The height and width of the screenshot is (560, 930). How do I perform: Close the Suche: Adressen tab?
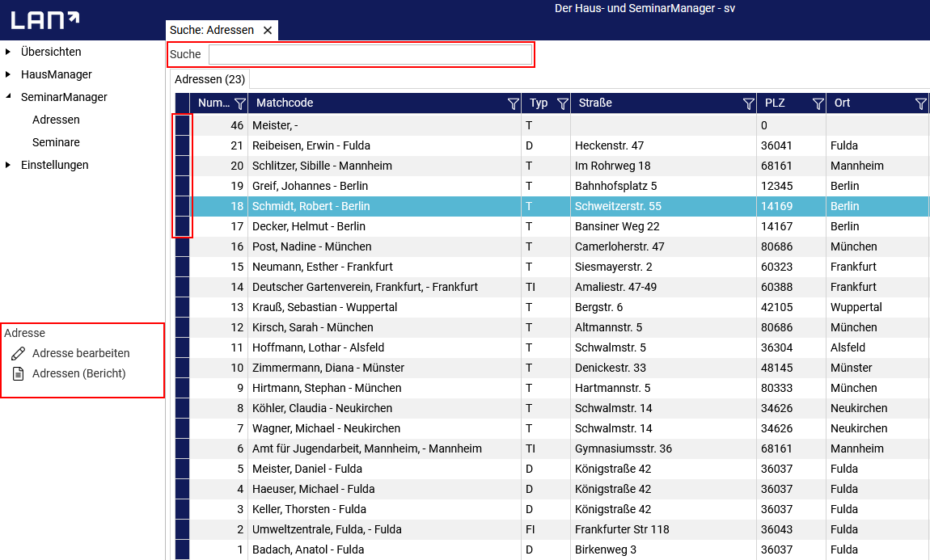[x=268, y=30]
